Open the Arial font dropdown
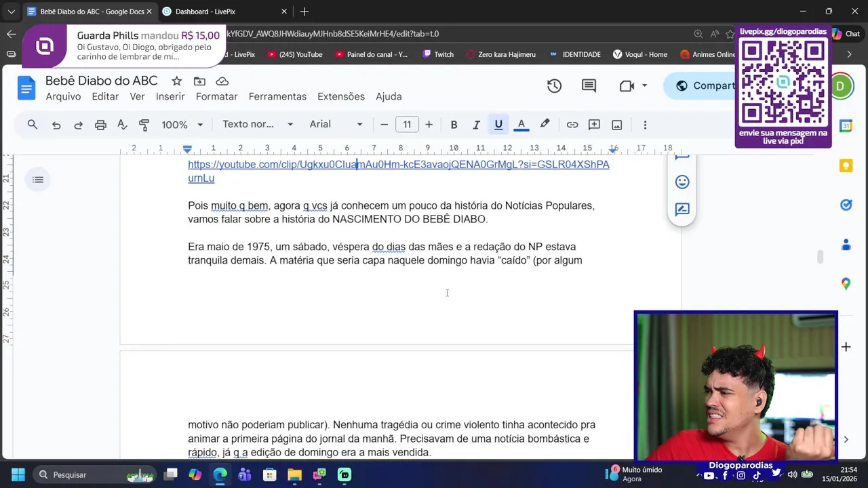This screenshot has width=868, height=488. point(336,125)
